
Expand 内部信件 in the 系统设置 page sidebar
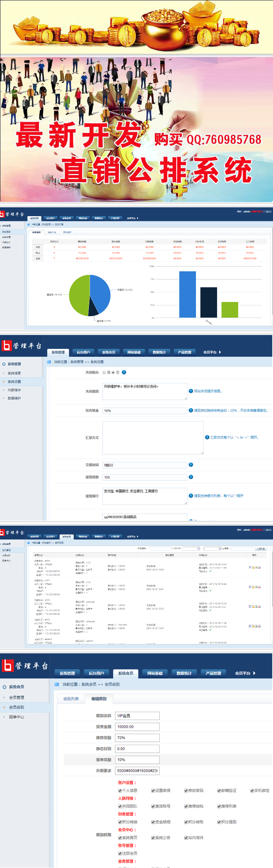point(14,390)
